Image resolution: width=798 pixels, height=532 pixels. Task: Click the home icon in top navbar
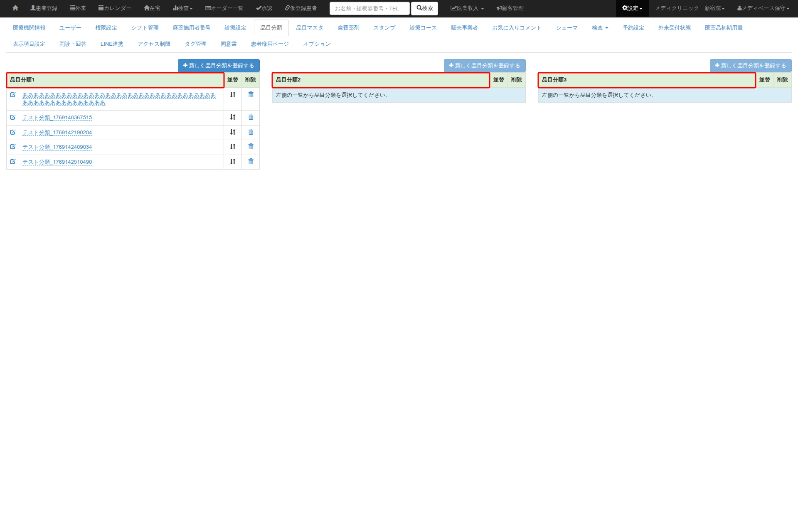pyautogui.click(x=15, y=8)
